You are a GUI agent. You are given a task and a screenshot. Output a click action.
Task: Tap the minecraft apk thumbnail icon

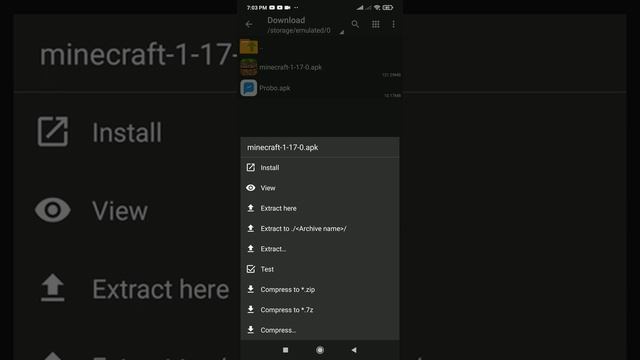249,67
